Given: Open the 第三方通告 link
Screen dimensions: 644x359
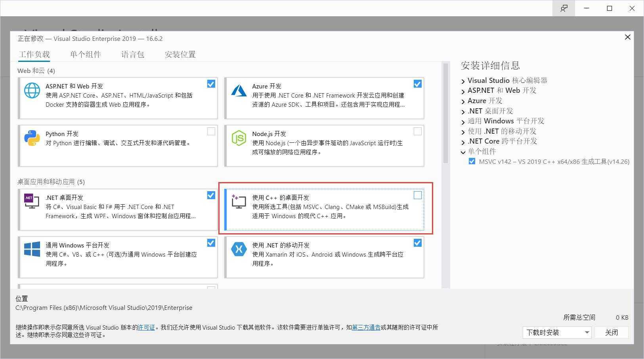Looking at the screenshot, I should (366, 327).
